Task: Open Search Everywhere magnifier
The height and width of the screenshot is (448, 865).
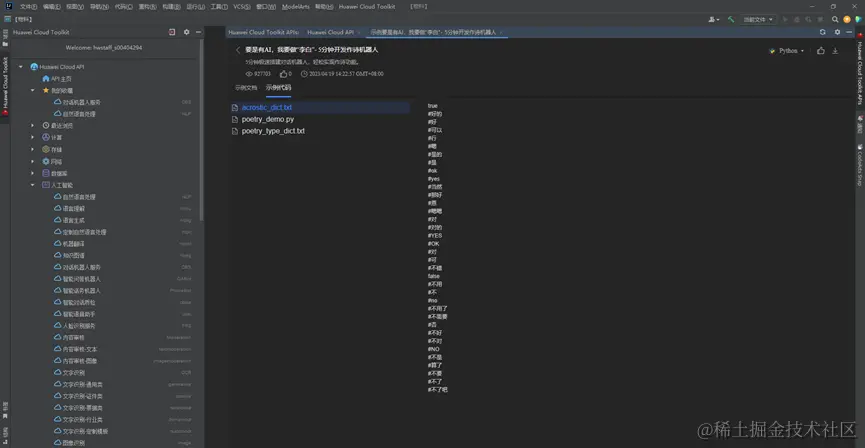Action: click(835, 19)
